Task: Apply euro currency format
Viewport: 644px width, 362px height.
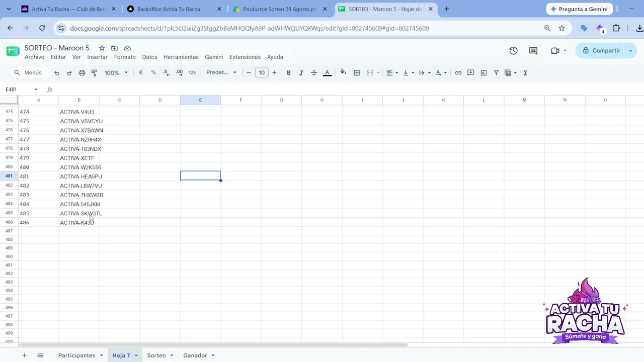Action: 141,73
